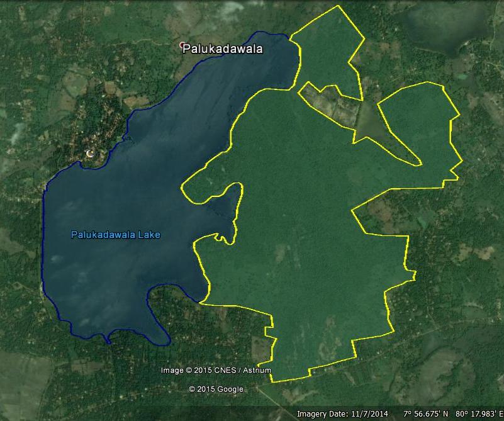Select the mosque crescent icon by the lake

(x=90, y=154)
